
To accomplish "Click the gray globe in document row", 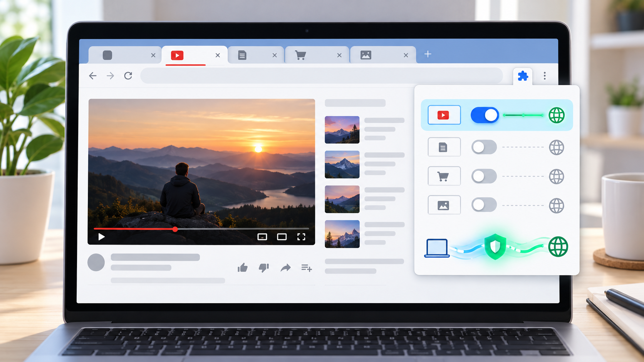I will point(557,147).
